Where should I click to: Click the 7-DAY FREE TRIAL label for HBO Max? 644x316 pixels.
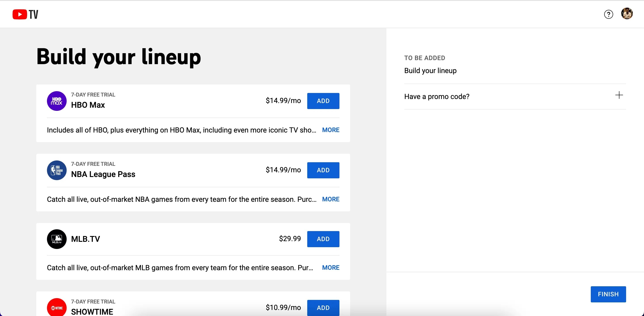pos(93,95)
